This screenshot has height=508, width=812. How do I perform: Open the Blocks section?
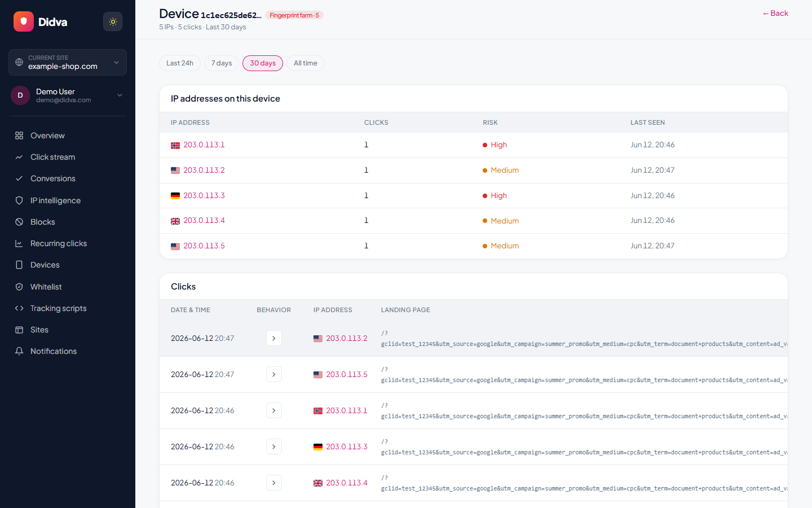coord(42,222)
